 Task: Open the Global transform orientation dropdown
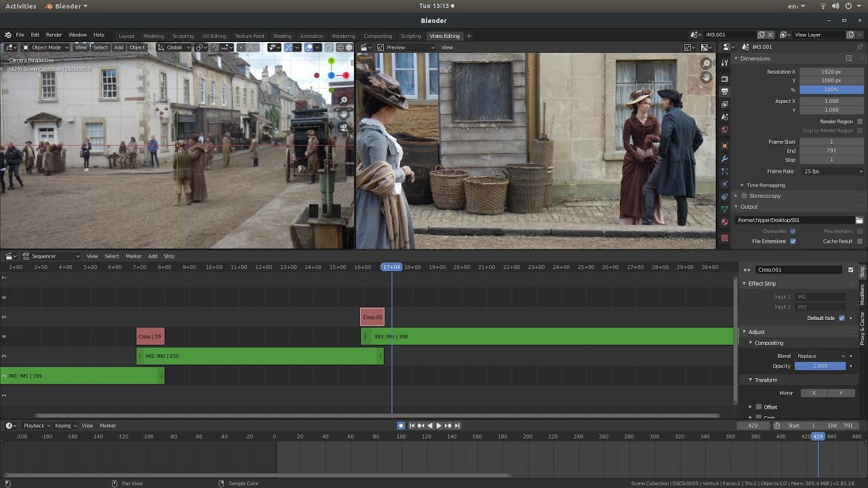[x=174, y=47]
